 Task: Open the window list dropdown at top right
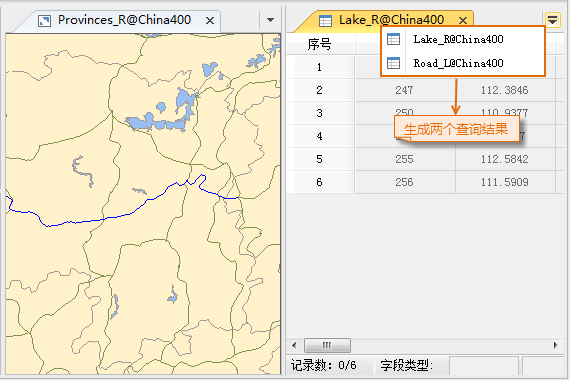tap(553, 20)
